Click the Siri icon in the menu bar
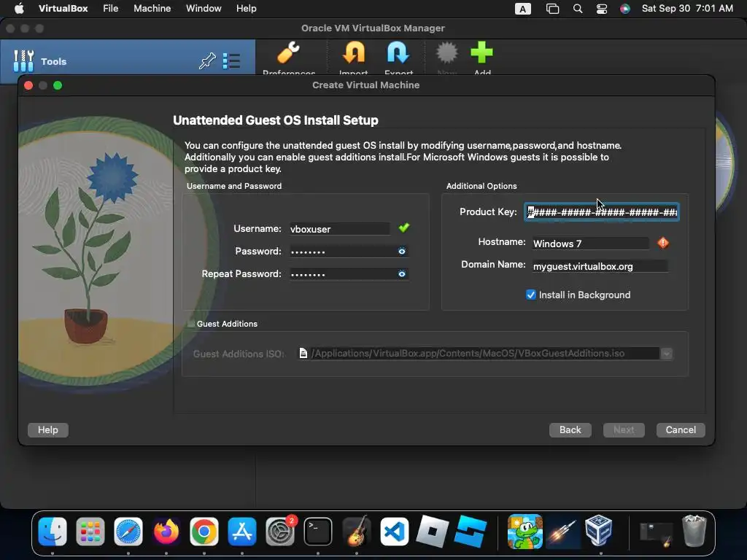 625,9
